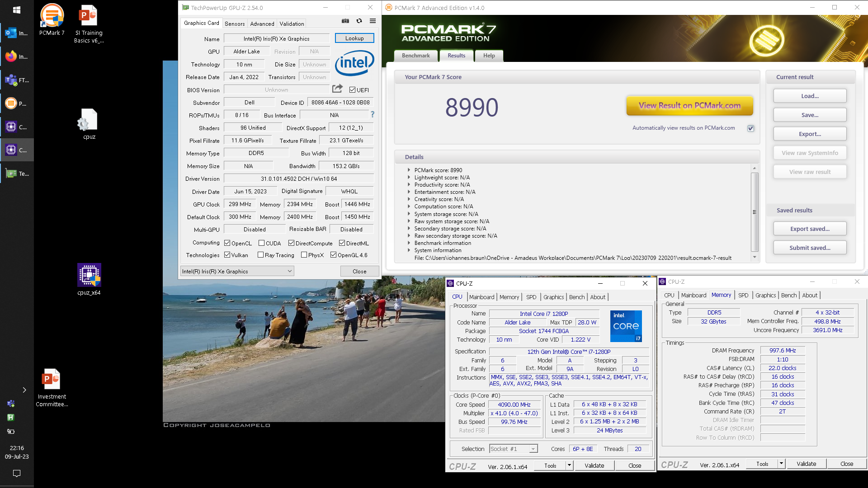Show hidden tray icons chevron
Image resolution: width=868 pixels, height=488 pixels.
[x=24, y=389]
